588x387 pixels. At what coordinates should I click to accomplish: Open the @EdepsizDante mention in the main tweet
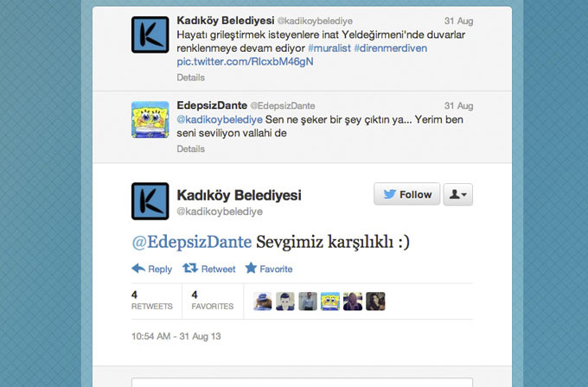click(x=192, y=242)
